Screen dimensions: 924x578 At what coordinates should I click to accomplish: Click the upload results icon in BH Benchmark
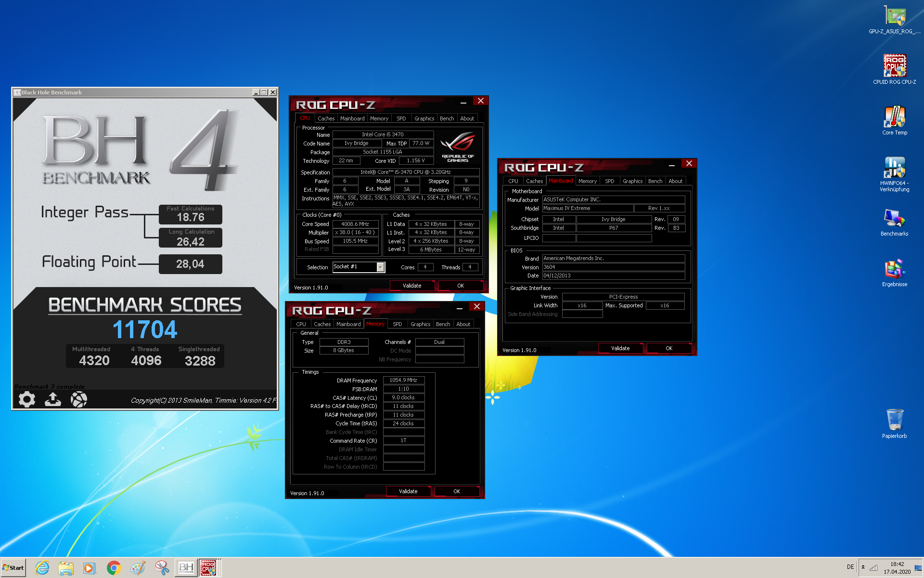53,399
